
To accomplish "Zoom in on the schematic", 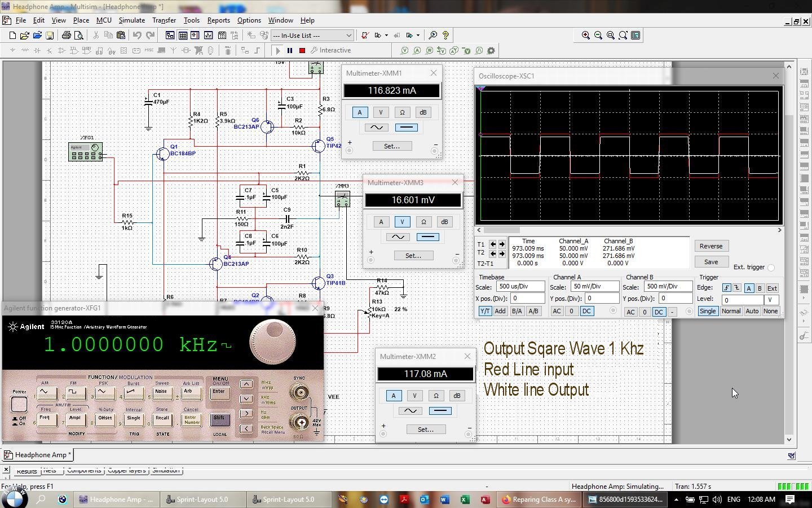I will click(586, 36).
